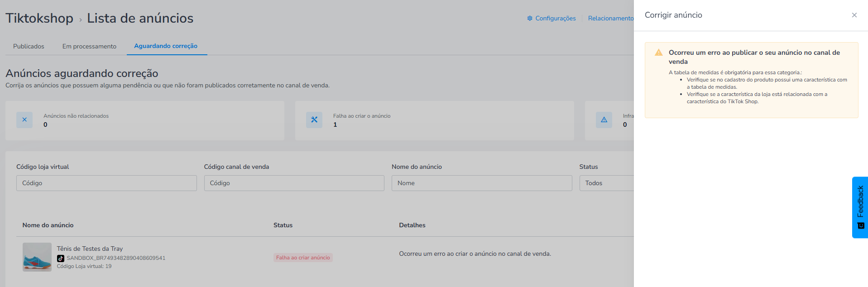This screenshot has height=287, width=868.
Task: Click the warning triangle icon in alert
Action: pos(659,53)
